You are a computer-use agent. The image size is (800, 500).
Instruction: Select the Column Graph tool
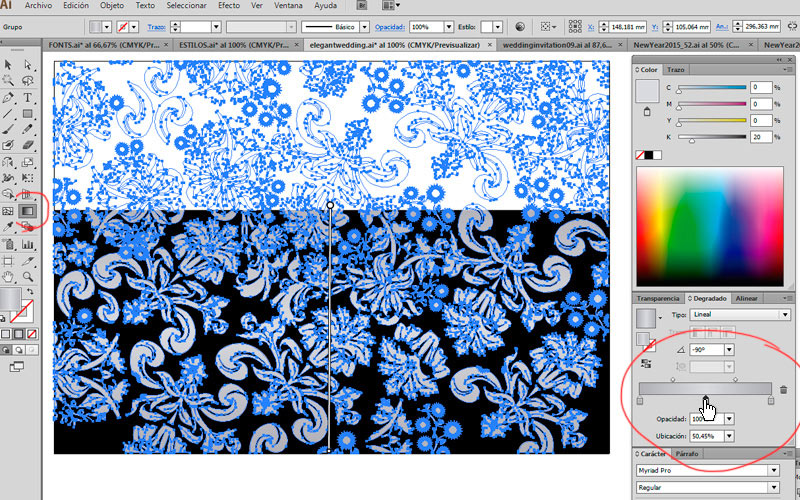[x=28, y=244]
